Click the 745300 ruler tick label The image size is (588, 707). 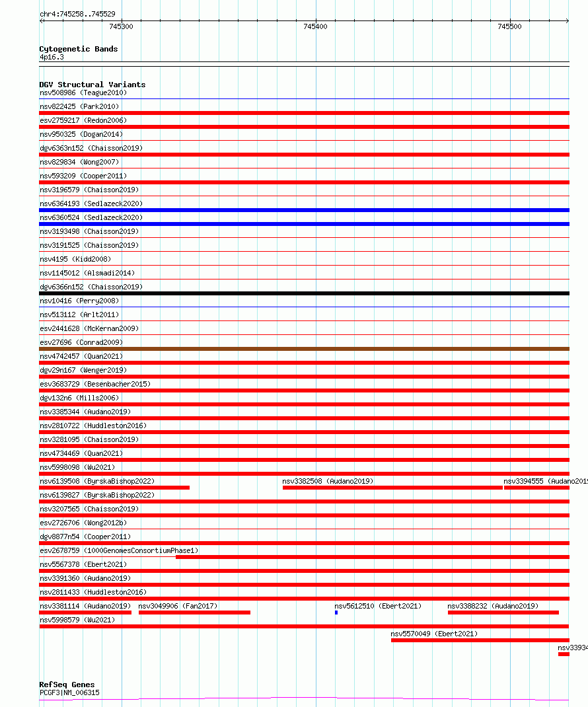(122, 26)
